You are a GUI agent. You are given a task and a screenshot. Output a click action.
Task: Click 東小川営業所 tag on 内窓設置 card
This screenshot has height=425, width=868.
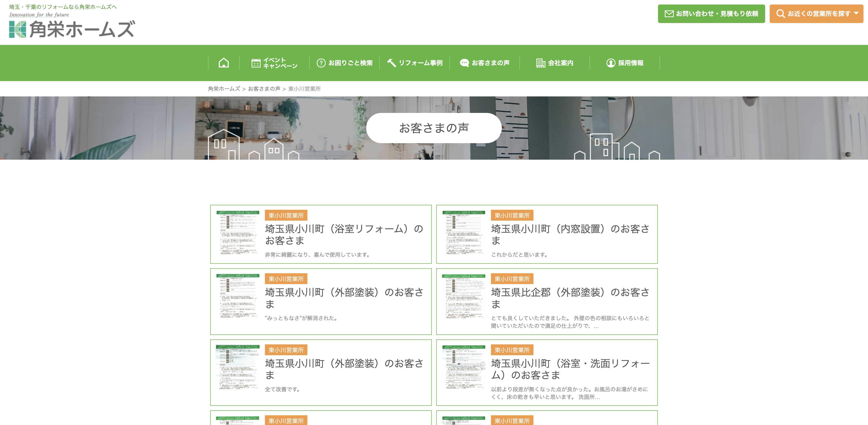click(x=512, y=215)
